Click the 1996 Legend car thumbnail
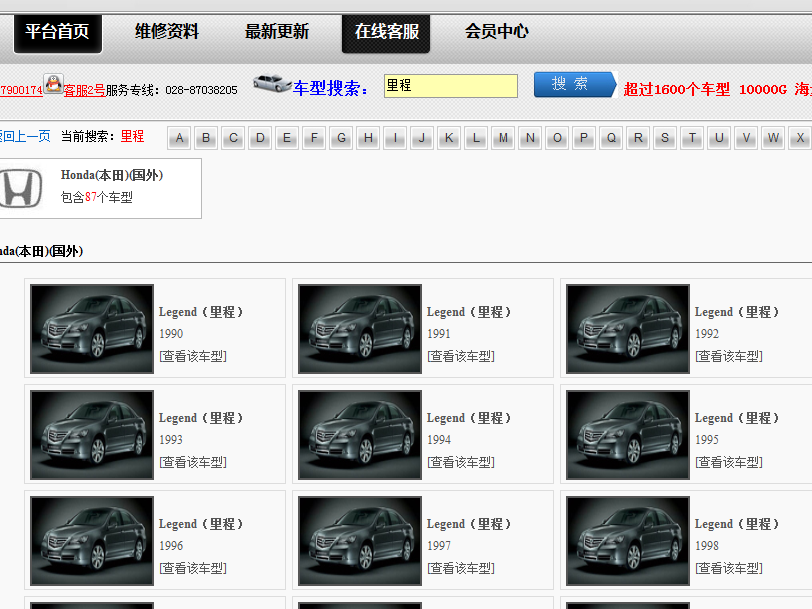This screenshot has width=812, height=609. 92,541
